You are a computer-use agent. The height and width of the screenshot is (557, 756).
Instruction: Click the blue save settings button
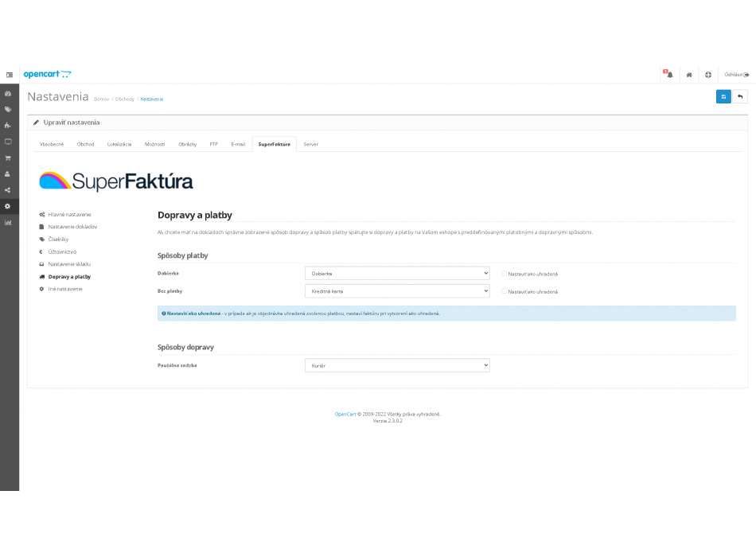click(x=723, y=96)
